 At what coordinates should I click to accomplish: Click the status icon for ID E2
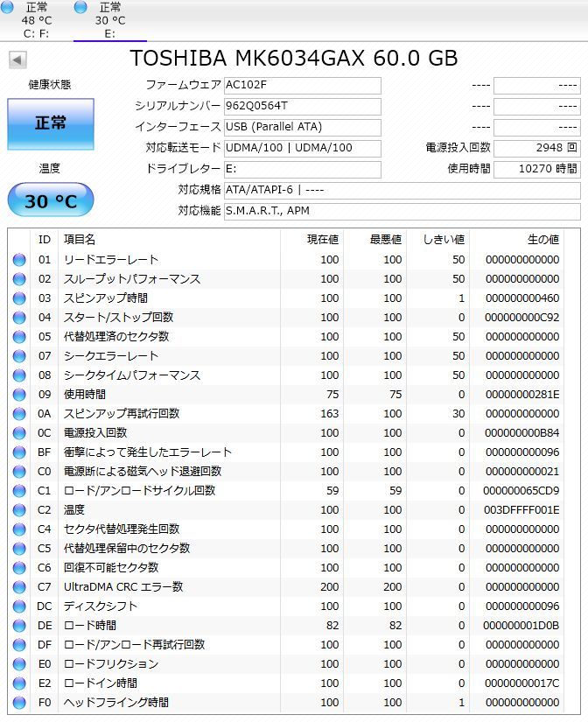pos(19,683)
